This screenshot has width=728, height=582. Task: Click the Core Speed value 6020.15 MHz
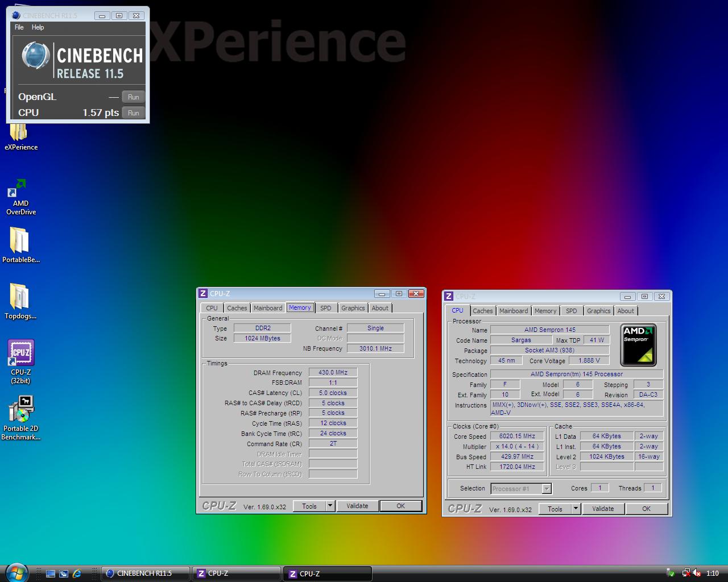(517, 436)
